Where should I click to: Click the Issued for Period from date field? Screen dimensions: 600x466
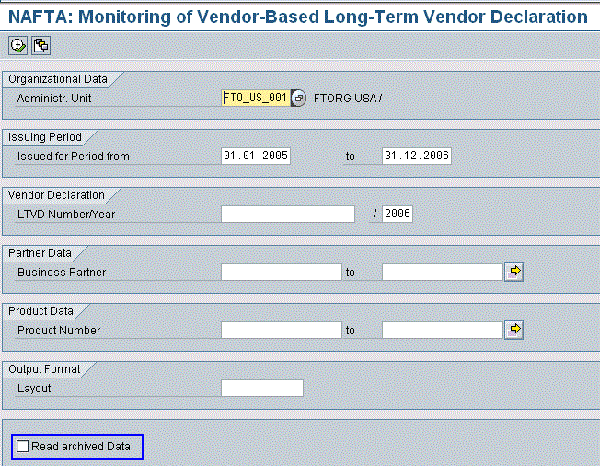256,156
